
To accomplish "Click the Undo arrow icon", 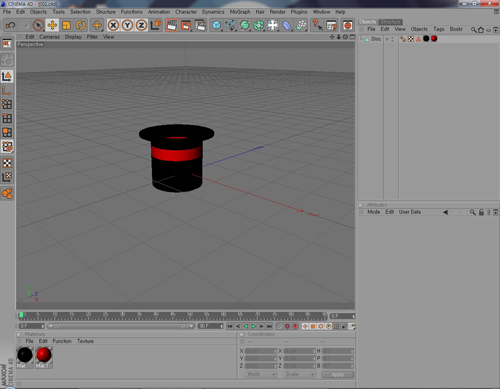I will click(11, 25).
